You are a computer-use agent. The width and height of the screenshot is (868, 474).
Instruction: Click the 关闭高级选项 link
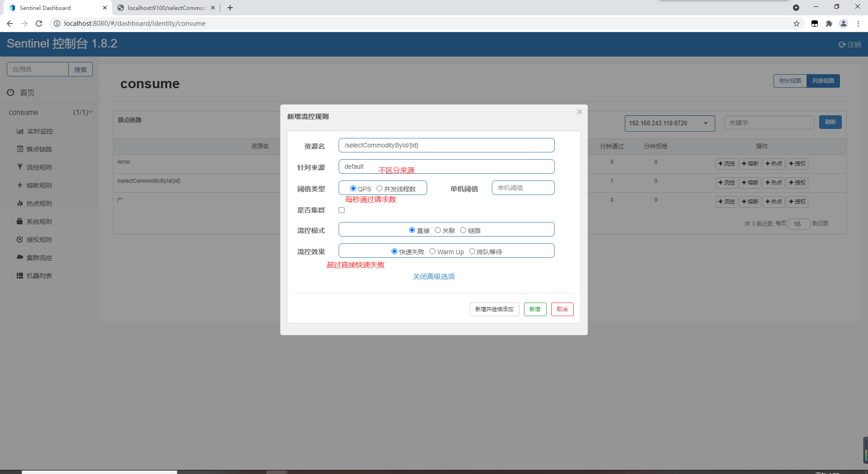click(x=434, y=276)
